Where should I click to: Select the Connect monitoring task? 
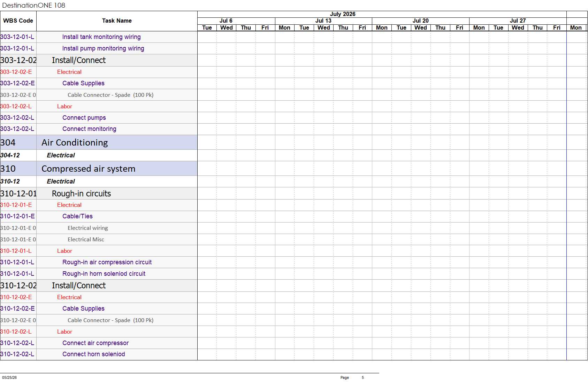(x=89, y=129)
